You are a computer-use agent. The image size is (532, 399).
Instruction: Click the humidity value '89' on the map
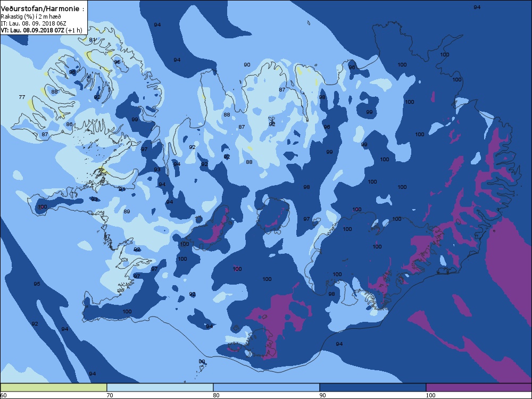127,211
